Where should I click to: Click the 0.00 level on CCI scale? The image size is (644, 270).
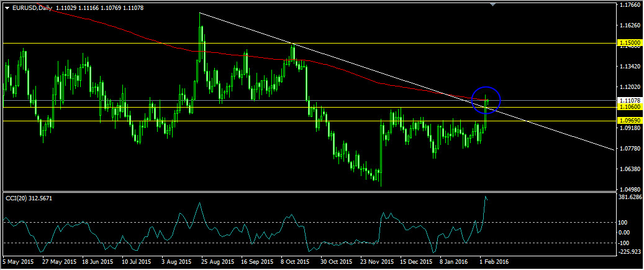(x=625, y=233)
